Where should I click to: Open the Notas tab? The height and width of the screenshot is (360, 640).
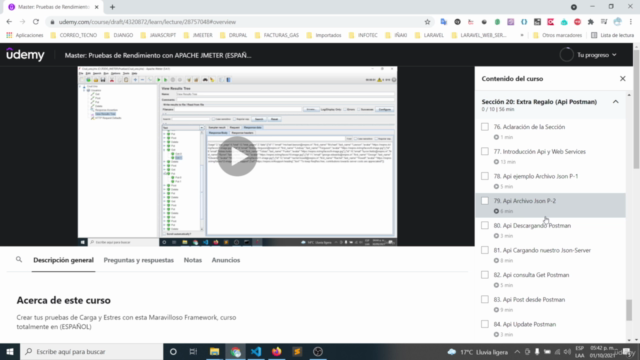coord(193,260)
